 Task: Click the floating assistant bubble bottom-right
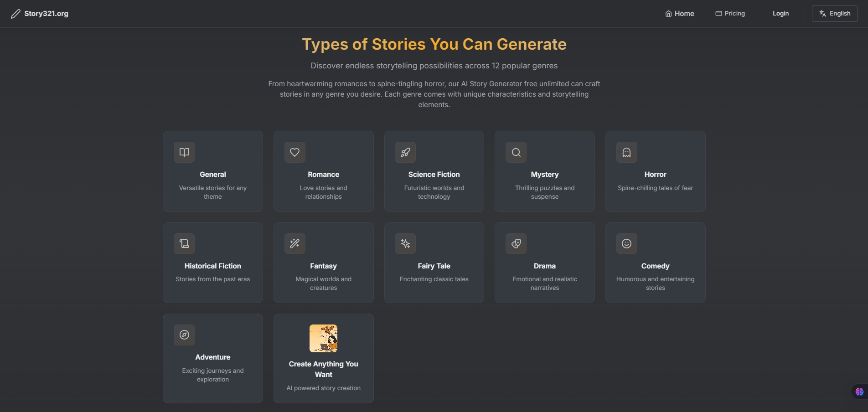pyautogui.click(x=859, y=391)
